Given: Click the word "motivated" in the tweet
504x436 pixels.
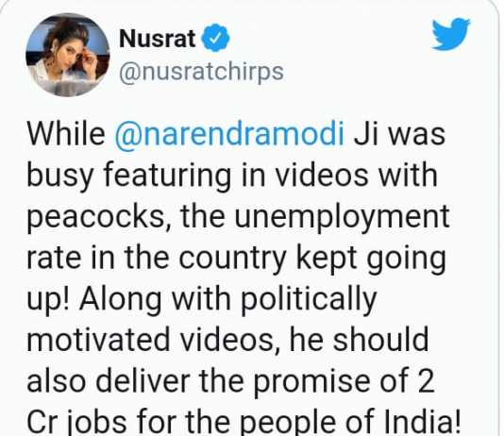Looking at the screenshot, I should point(98,340).
